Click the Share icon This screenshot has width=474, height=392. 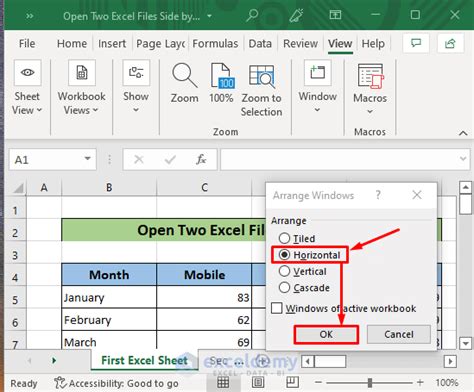450,43
